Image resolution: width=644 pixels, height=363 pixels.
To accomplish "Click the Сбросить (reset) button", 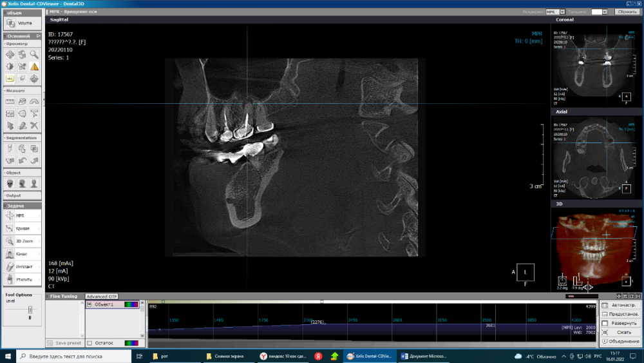I will (627, 12).
